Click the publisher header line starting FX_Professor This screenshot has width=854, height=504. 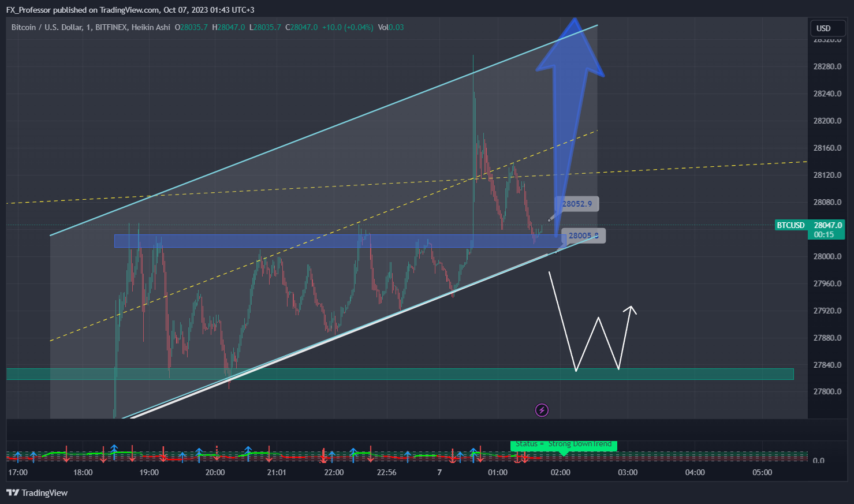130,10
